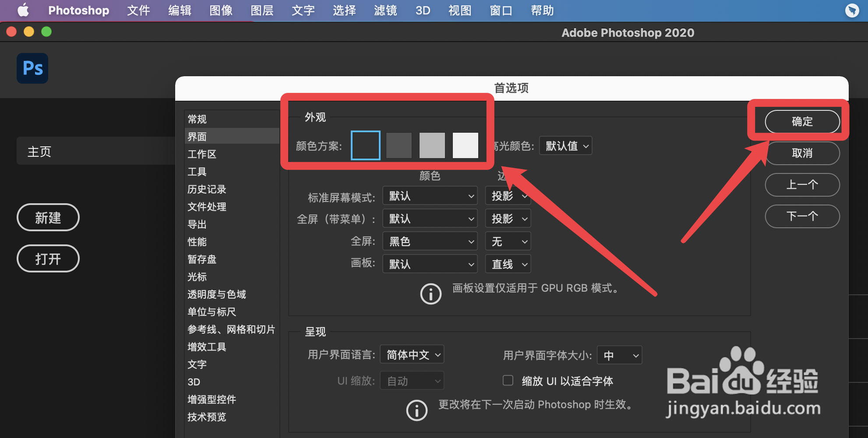Viewport: 868px width, 438px height.
Task: Open 全屏 黑色 color dropdown
Action: click(x=430, y=241)
